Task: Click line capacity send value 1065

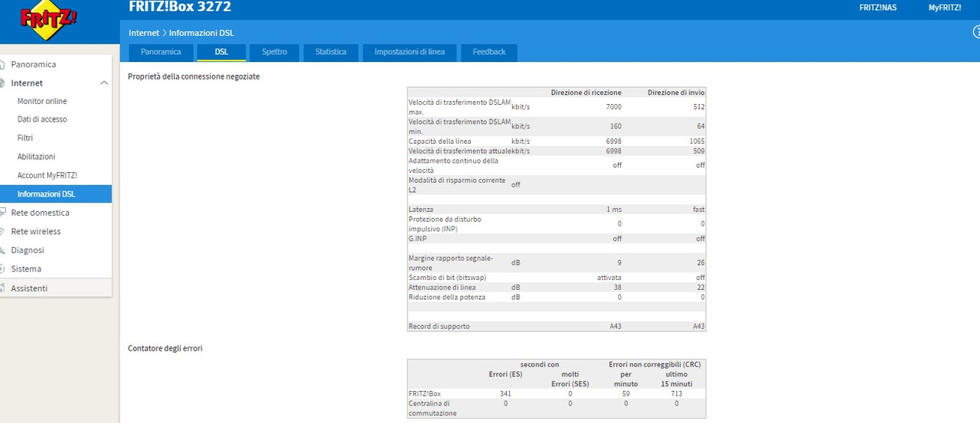Action: click(x=697, y=142)
